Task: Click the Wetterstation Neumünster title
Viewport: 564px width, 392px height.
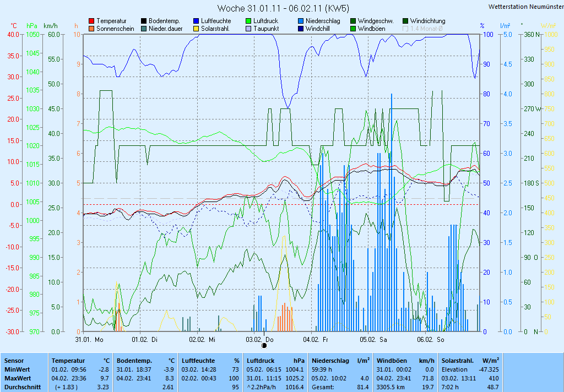Action: (x=525, y=7)
